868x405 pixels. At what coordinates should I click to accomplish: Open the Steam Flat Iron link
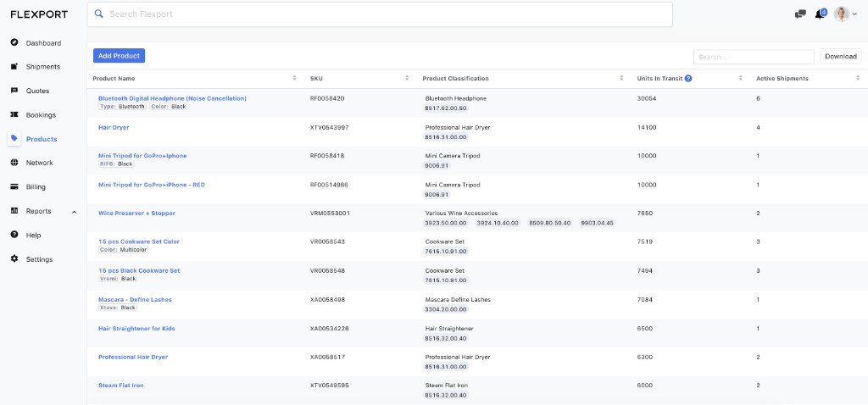[120, 386]
